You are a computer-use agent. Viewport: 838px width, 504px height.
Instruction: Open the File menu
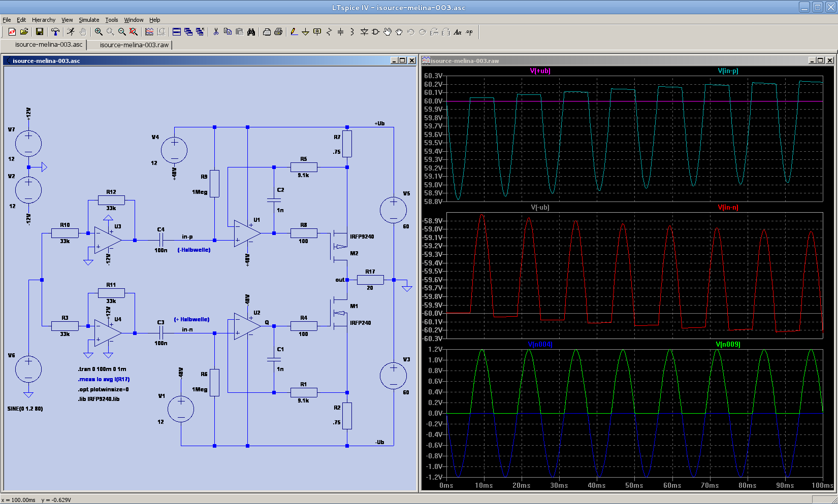click(x=7, y=20)
